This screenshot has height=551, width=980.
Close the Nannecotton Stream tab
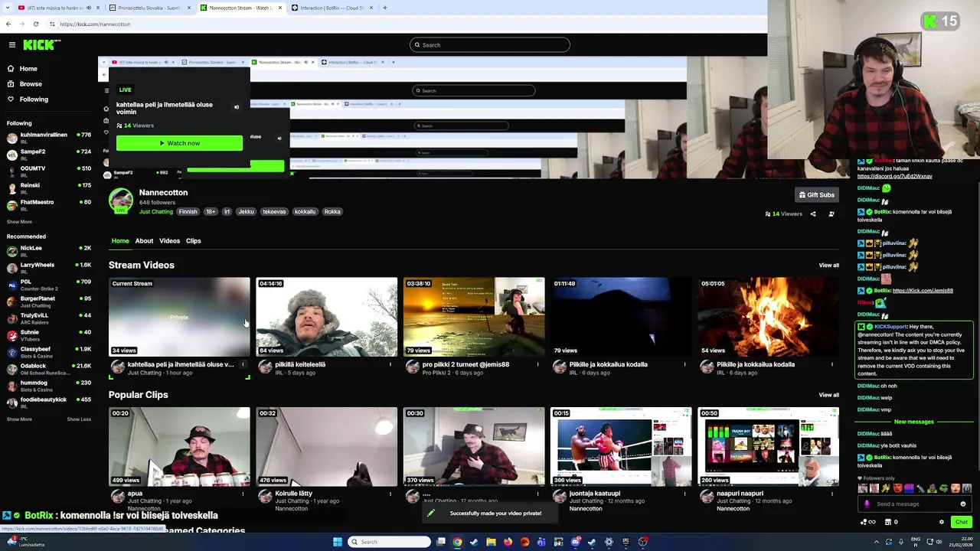(280, 8)
